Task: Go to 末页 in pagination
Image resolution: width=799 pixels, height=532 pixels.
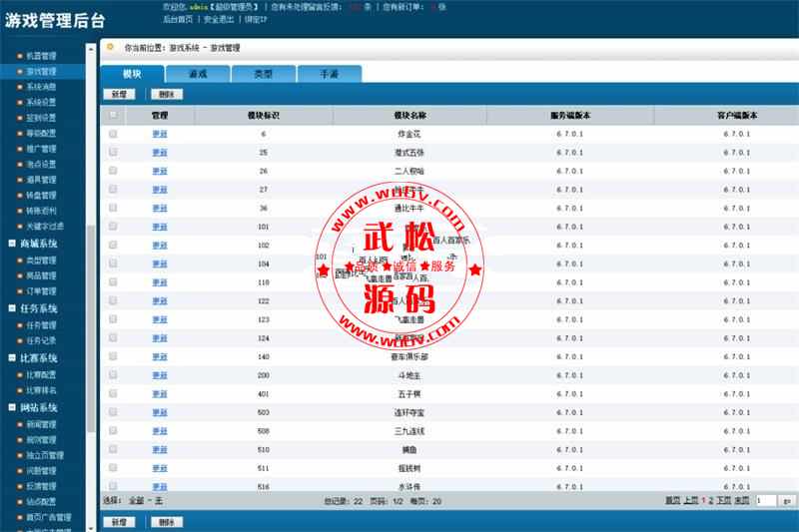Action: tap(742, 501)
